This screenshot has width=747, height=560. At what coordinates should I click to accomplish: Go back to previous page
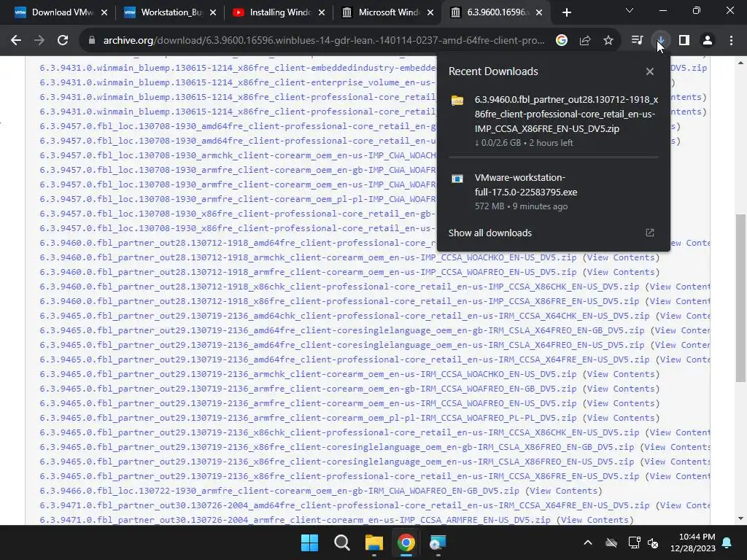[16, 41]
